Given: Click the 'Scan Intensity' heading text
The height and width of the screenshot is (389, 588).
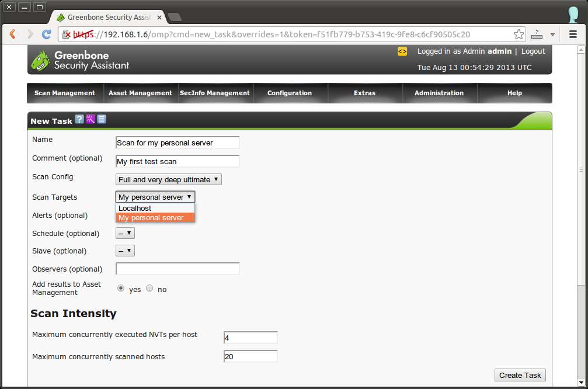Looking at the screenshot, I should point(74,313).
